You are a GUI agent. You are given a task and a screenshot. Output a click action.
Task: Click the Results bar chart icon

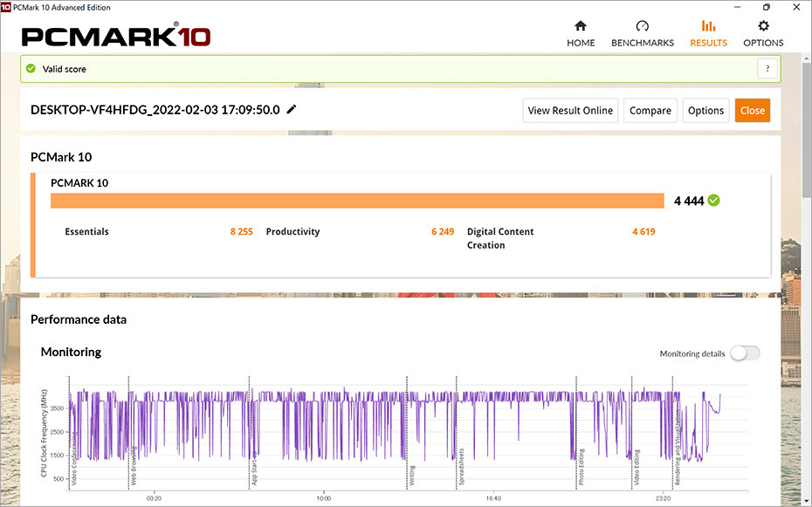point(708,26)
